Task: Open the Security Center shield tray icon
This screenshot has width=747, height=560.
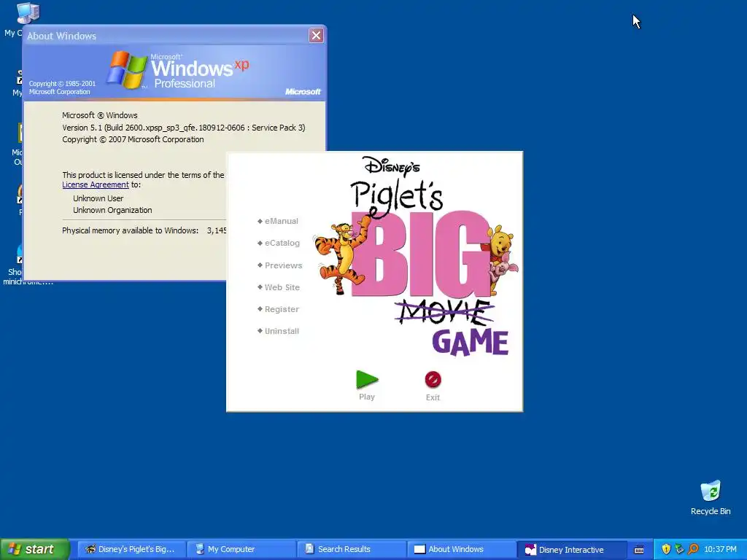Action: pyautogui.click(x=666, y=549)
